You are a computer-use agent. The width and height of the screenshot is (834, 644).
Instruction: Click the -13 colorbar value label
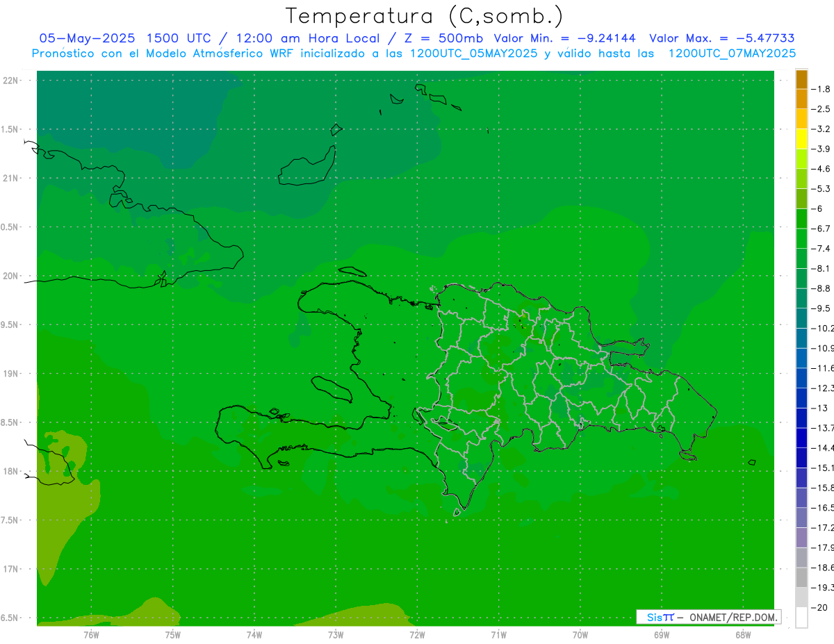coord(820,408)
